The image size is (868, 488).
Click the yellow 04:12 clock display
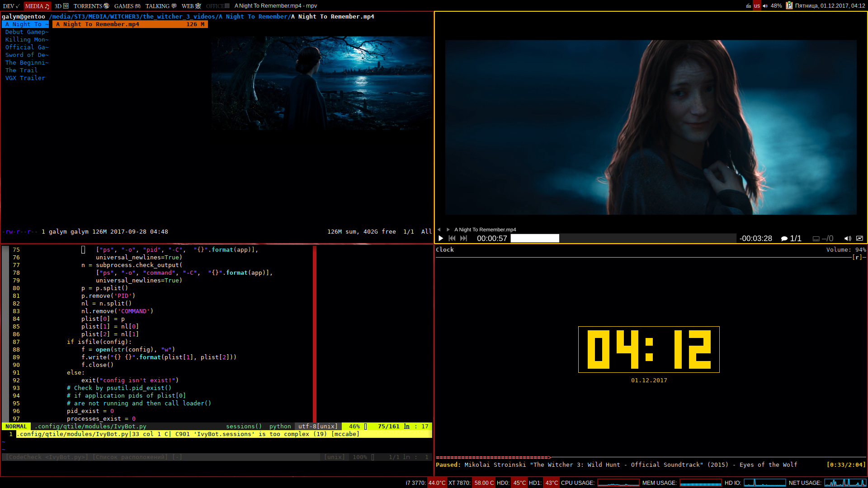[x=649, y=349]
